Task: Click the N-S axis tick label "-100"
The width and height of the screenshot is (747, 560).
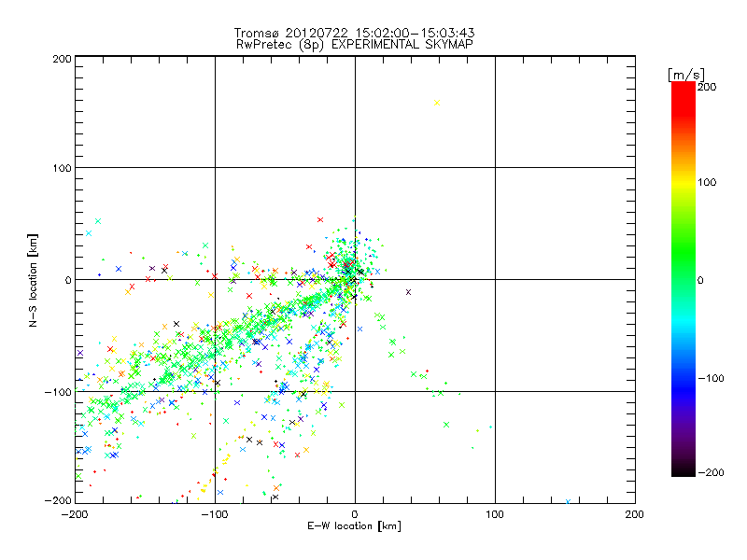Action: click(58, 392)
